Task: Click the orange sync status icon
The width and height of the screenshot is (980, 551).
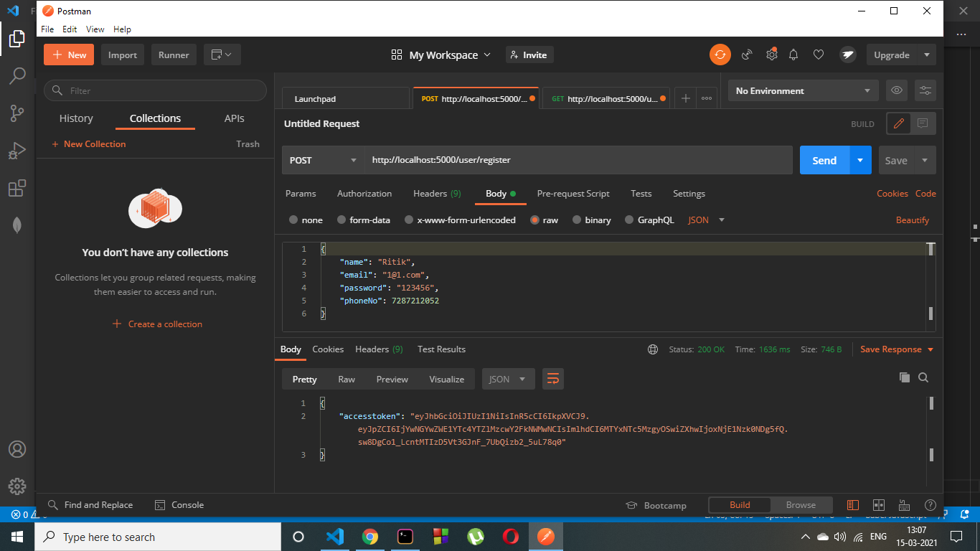Action: tap(720, 55)
